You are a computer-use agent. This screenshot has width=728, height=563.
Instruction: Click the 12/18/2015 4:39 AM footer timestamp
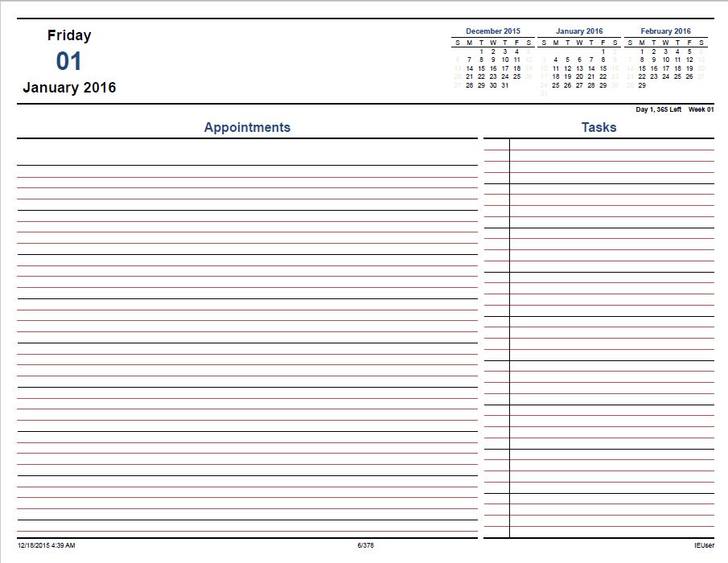[x=47, y=545]
